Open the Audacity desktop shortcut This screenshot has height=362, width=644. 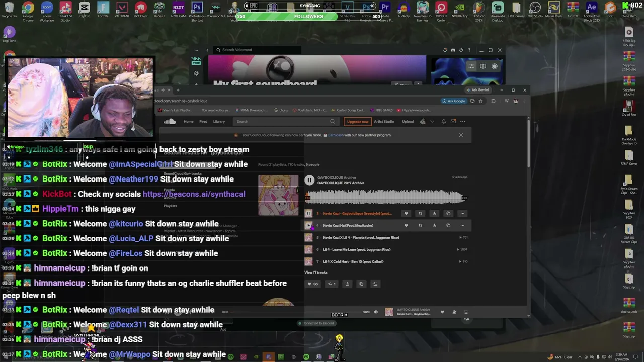click(404, 10)
